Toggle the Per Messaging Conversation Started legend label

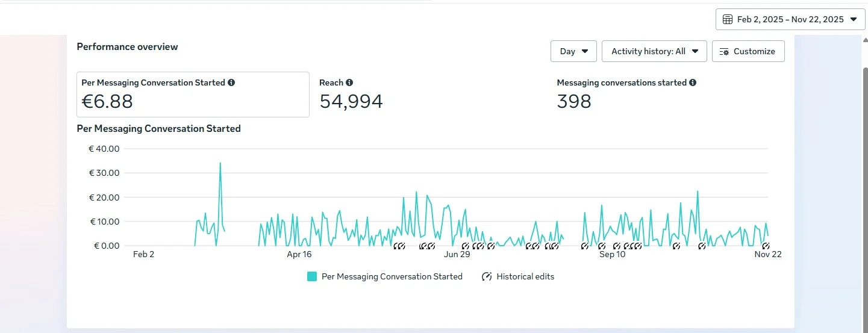point(392,276)
